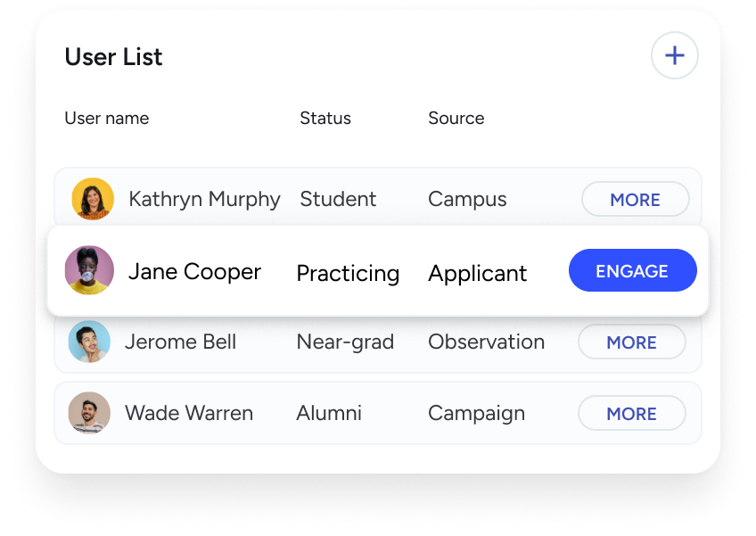Click the Campaign source for Wade Warren
The width and height of the screenshot is (756, 536).
tap(476, 414)
